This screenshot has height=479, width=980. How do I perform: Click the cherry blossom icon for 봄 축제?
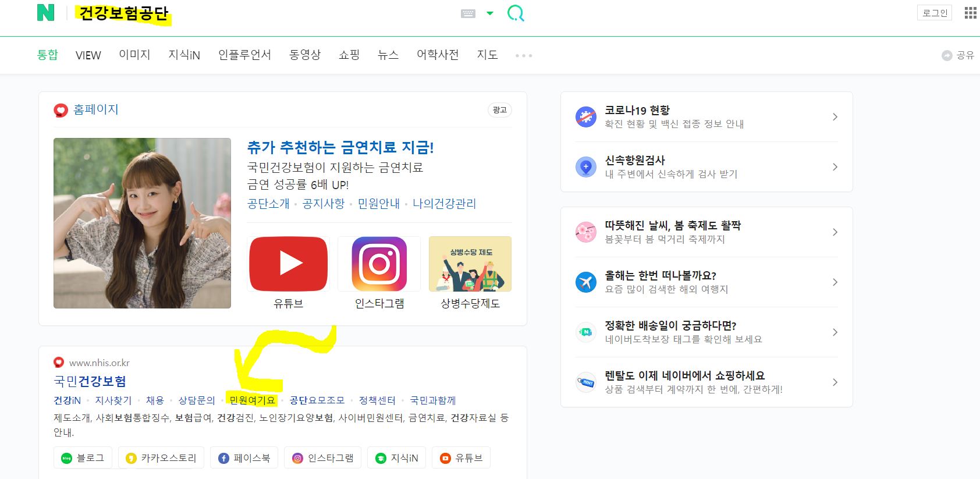coord(586,232)
